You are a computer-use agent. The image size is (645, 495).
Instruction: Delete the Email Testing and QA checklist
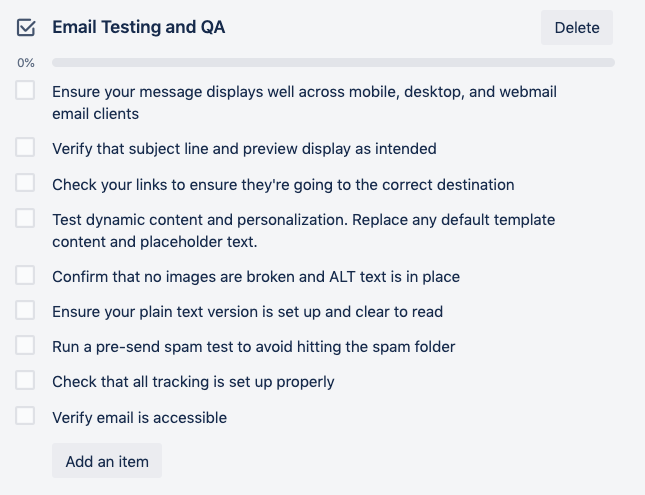coord(576,28)
